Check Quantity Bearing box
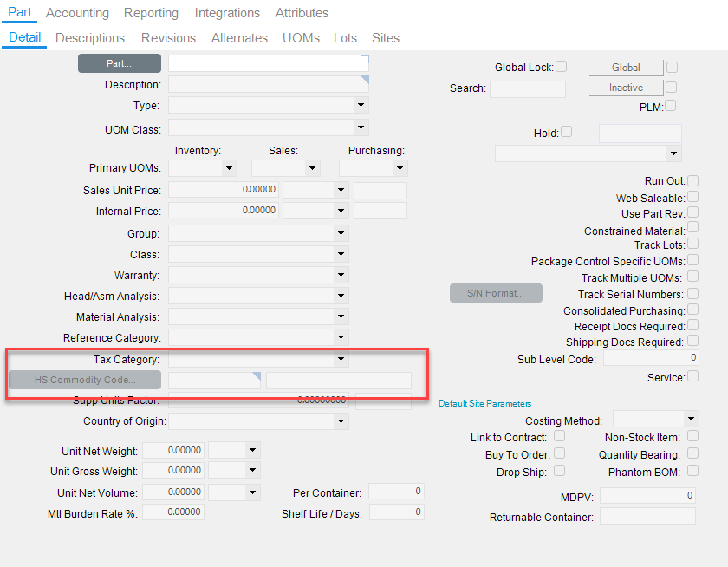728x567 pixels. click(692, 453)
